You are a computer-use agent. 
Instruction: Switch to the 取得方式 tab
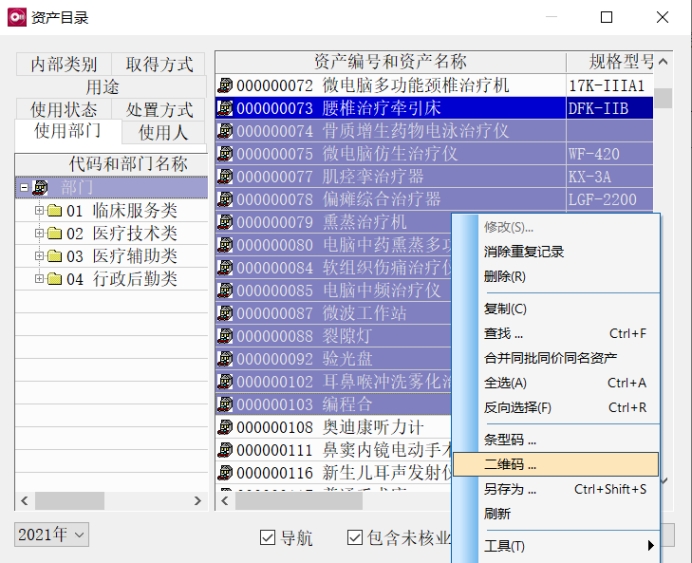point(159,64)
